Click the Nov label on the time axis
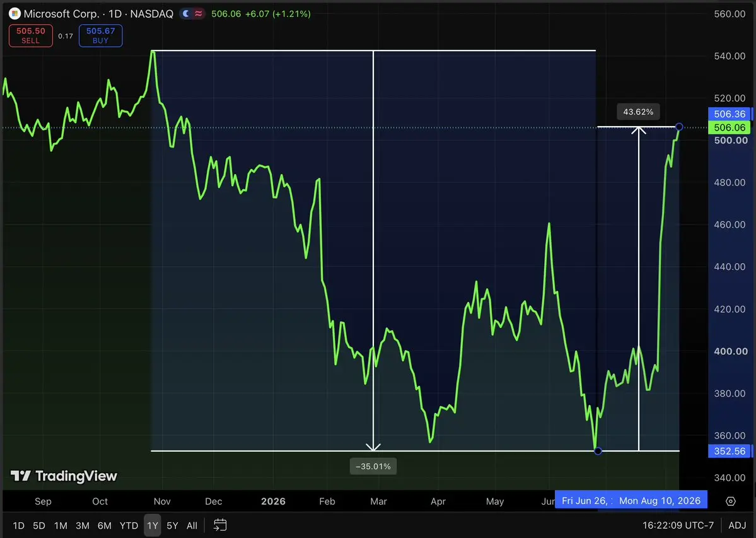 [162, 501]
